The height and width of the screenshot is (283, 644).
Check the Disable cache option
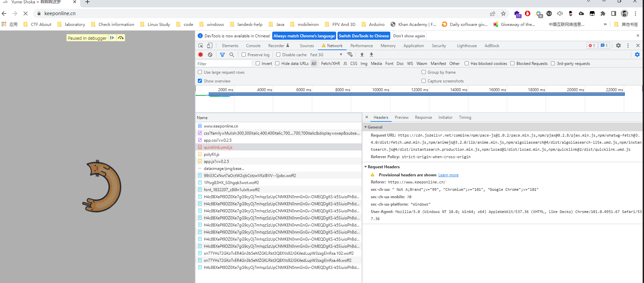278,55
